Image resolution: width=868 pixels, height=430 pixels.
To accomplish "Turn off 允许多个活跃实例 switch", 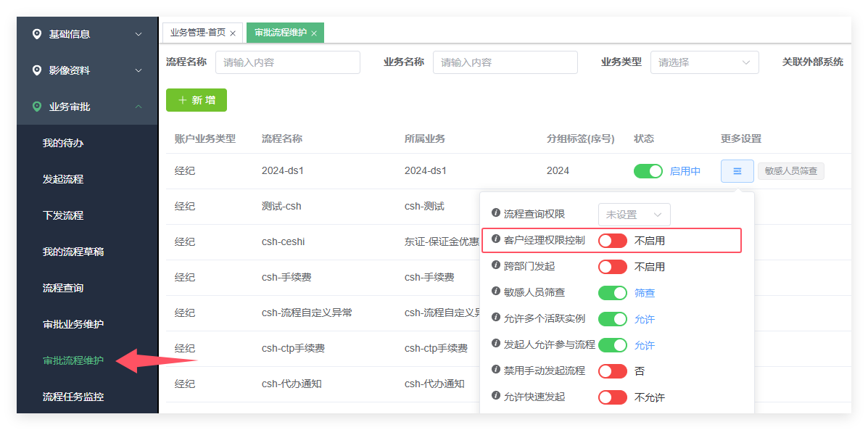I will (x=613, y=319).
